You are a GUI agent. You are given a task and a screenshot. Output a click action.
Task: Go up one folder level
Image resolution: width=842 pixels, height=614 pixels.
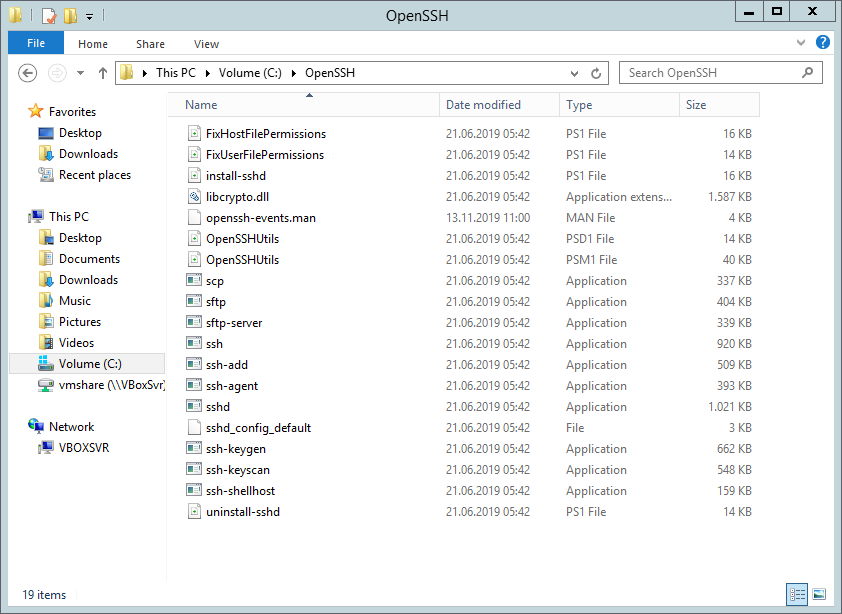point(103,73)
